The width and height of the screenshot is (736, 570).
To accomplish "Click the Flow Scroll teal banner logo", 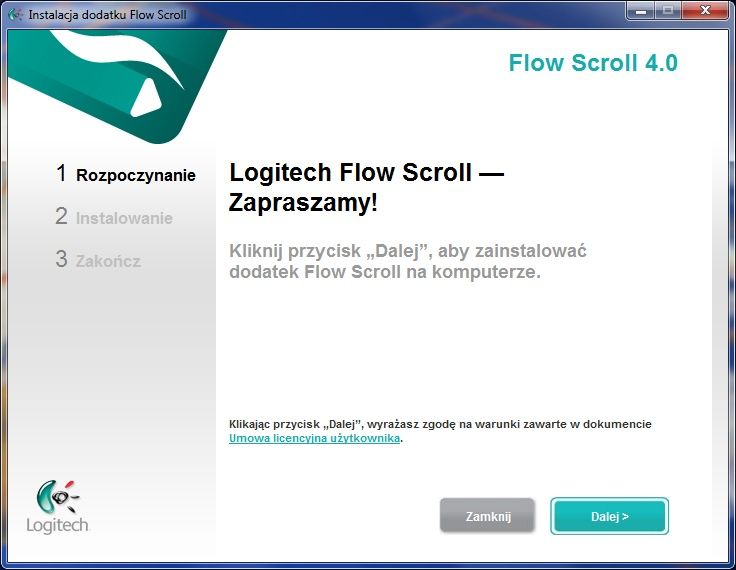I will (117, 85).
